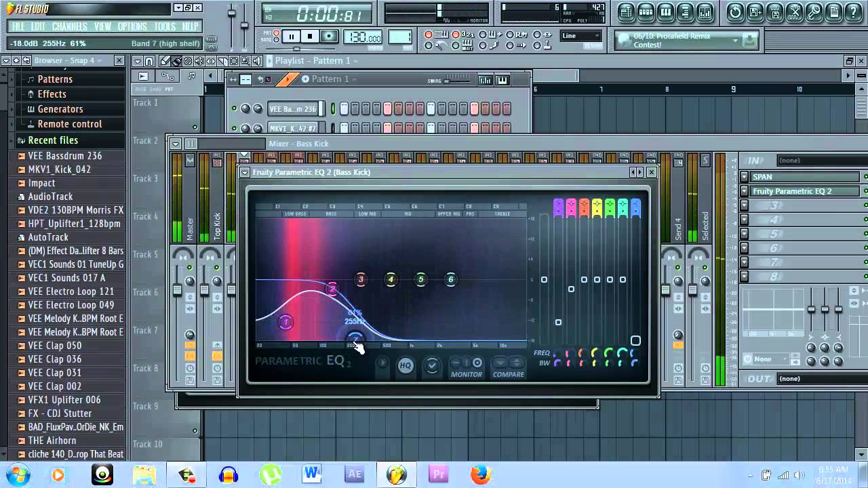Pause playback with the pause button
This screenshot has width=868, height=488.
click(x=291, y=37)
